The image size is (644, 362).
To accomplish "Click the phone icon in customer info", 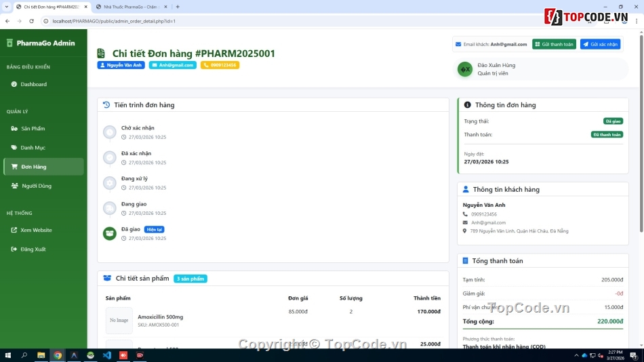I will tap(465, 214).
